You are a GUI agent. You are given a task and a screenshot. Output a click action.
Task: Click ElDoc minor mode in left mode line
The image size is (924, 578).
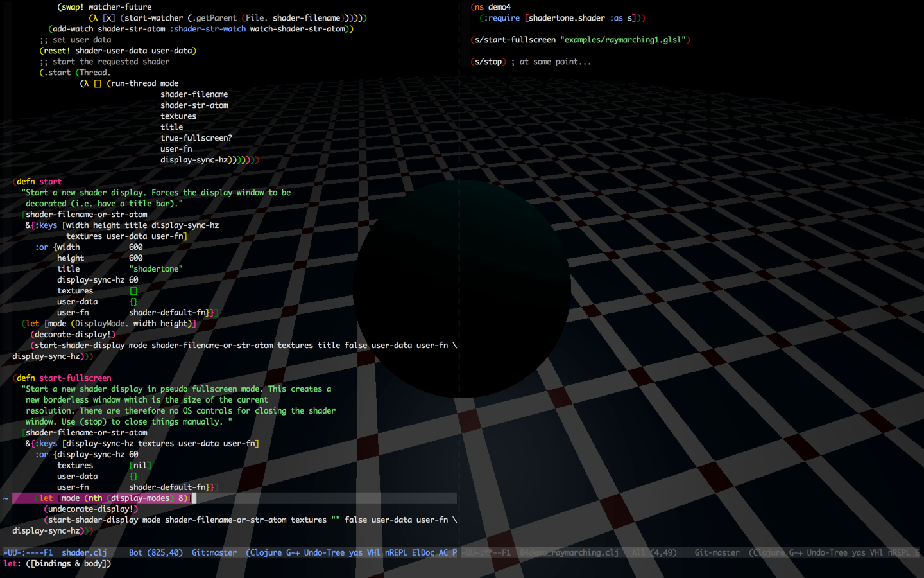(x=423, y=552)
